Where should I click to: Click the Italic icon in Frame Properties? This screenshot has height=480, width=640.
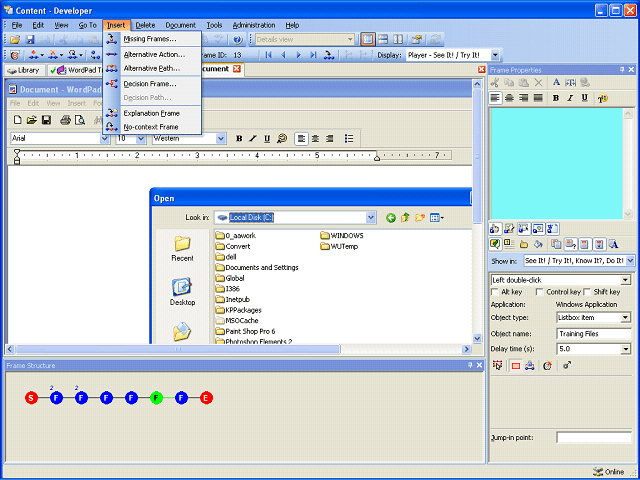pos(570,98)
